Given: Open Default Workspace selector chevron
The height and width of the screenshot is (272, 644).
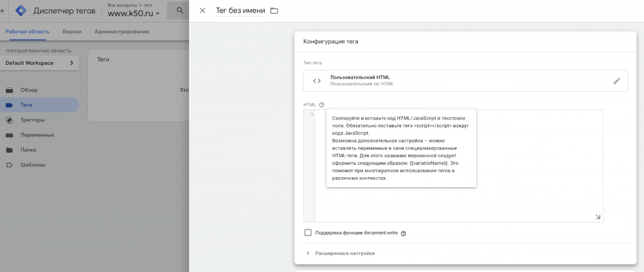Looking at the screenshot, I should [x=72, y=63].
